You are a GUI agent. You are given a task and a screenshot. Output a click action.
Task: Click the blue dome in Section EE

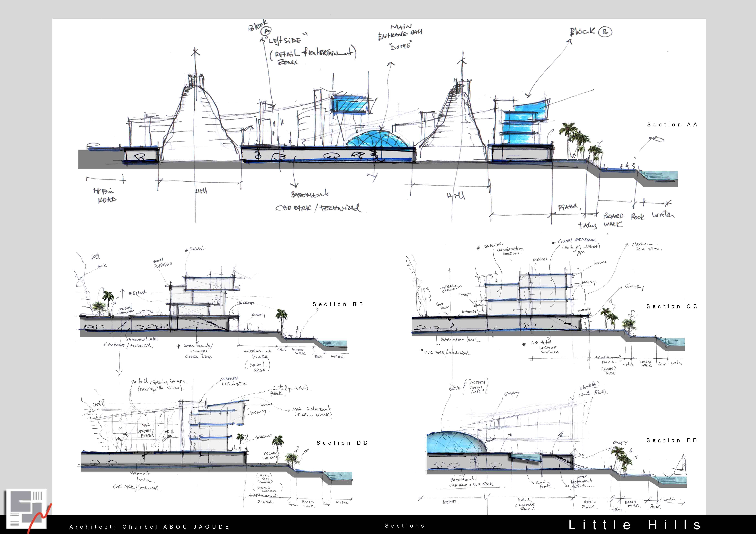tap(456, 443)
